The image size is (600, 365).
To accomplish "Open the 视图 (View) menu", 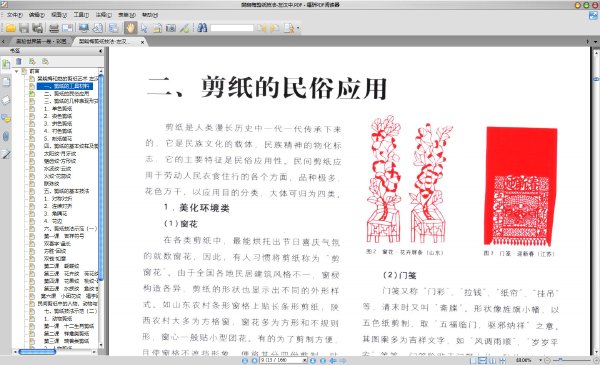I will click(59, 15).
